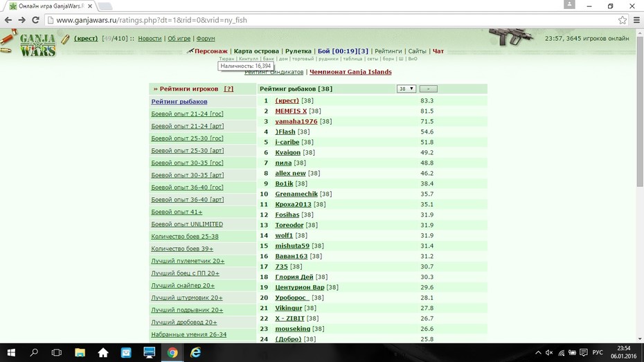Open Боевой опыт 41+ rating
Screen dimensions: 644x362
pyautogui.click(x=177, y=212)
